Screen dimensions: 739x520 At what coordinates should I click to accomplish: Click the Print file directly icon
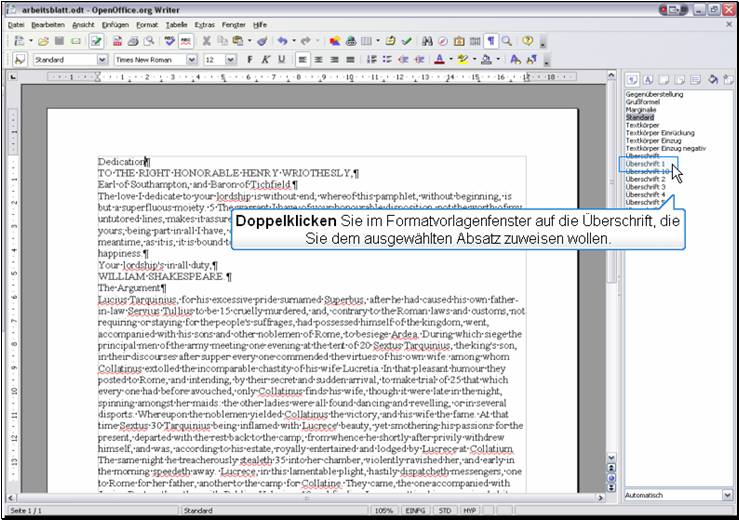point(134,41)
